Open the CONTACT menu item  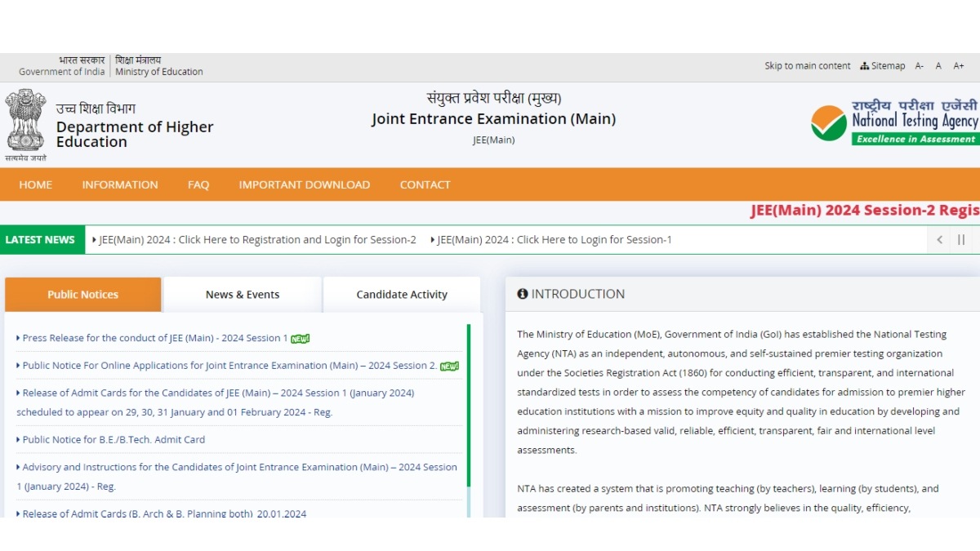click(x=425, y=184)
